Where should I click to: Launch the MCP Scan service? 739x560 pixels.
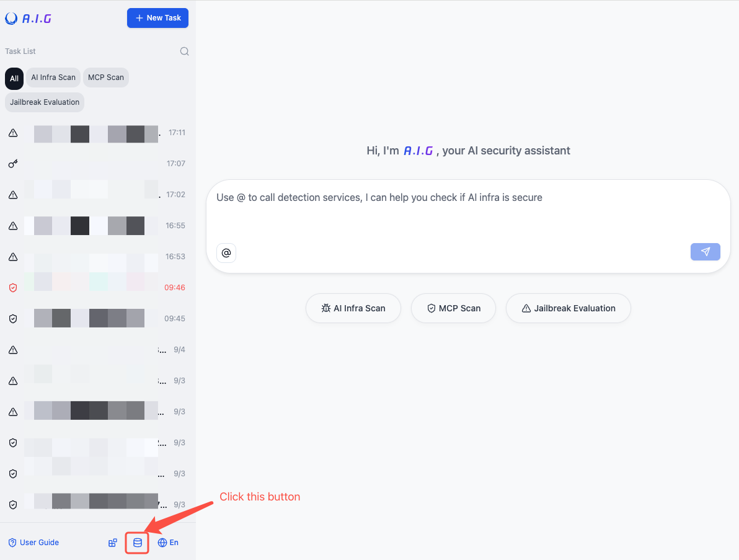click(x=453, y=308)
